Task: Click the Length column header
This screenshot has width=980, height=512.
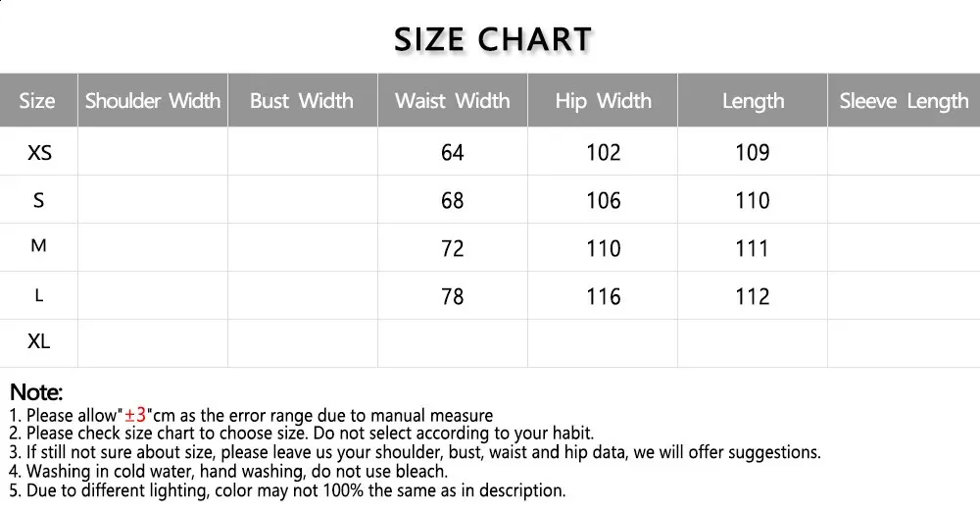Action: tap(753, 101)
